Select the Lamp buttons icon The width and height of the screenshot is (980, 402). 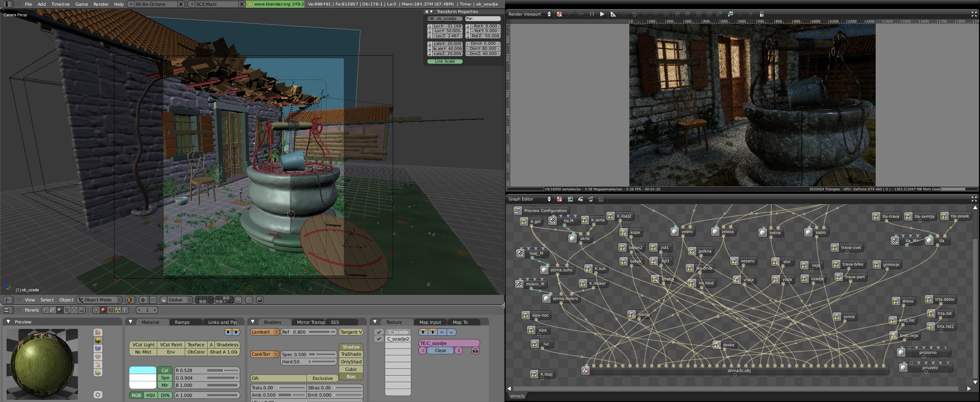click(96, 310)
